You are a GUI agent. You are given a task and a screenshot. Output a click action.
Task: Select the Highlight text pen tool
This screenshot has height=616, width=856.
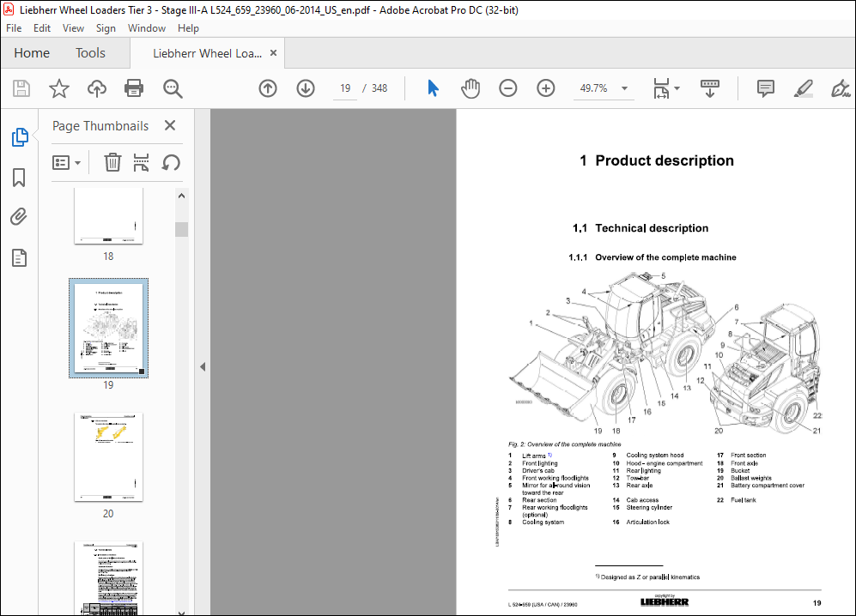pyautogui.click(x=803, y=88)
